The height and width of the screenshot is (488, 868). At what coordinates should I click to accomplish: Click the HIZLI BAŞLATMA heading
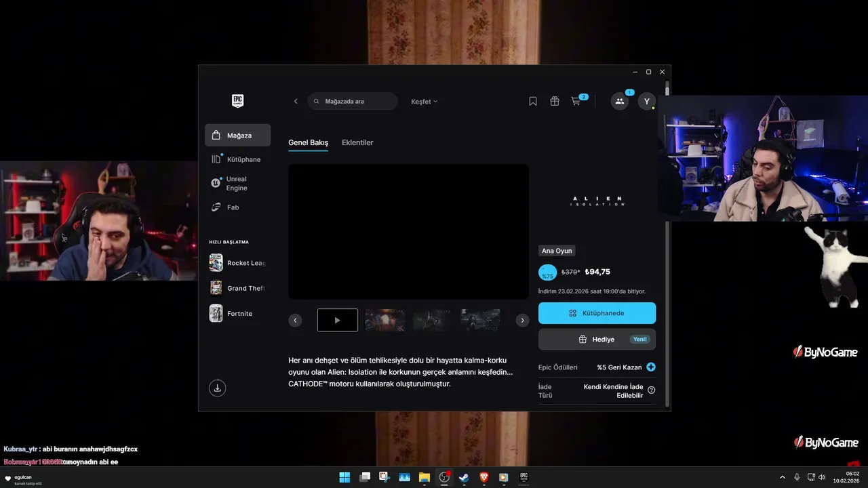coord(229,242)
